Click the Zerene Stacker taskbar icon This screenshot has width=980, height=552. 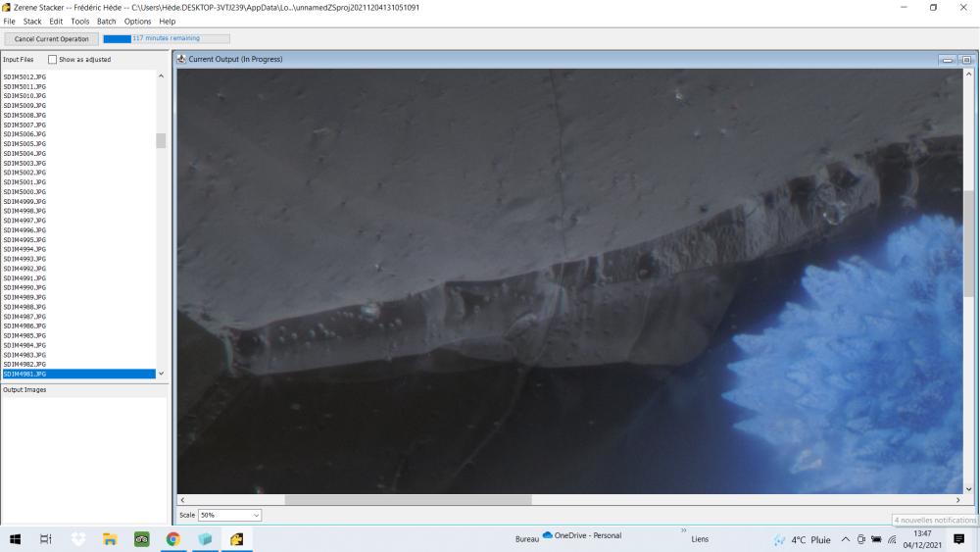[237, 539]
